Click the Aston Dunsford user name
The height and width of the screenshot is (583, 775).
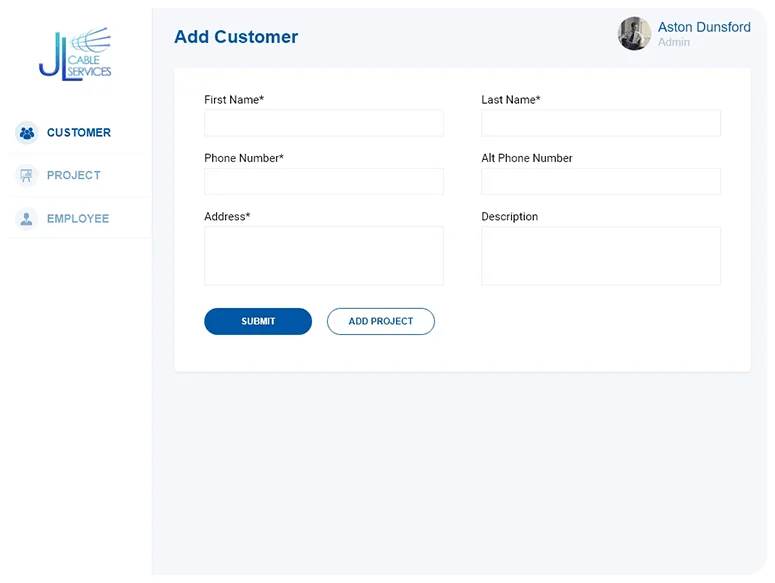704,27
